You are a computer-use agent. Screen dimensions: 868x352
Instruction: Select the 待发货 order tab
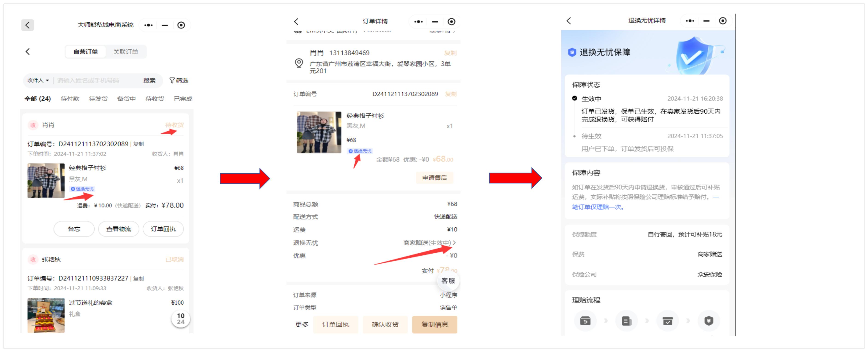point(98,99)
